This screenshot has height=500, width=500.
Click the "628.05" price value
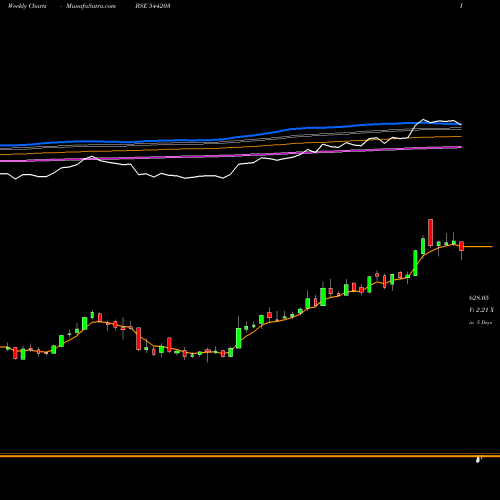[479, 298]
